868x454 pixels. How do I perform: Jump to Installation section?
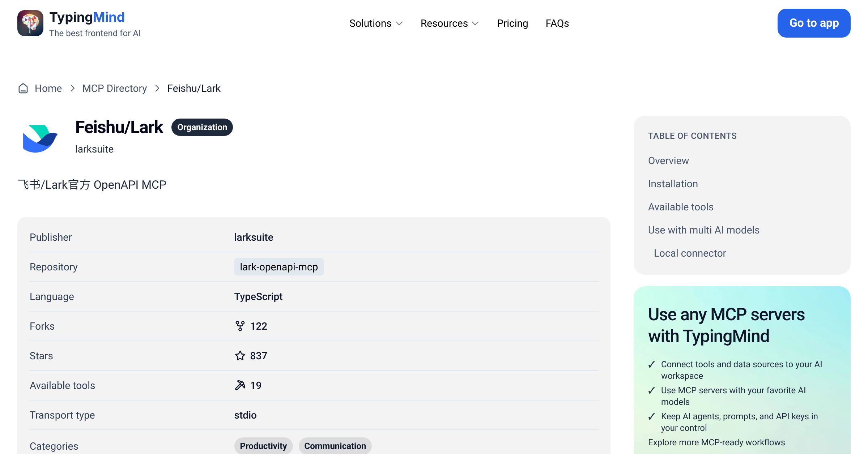tap(673, 184)
